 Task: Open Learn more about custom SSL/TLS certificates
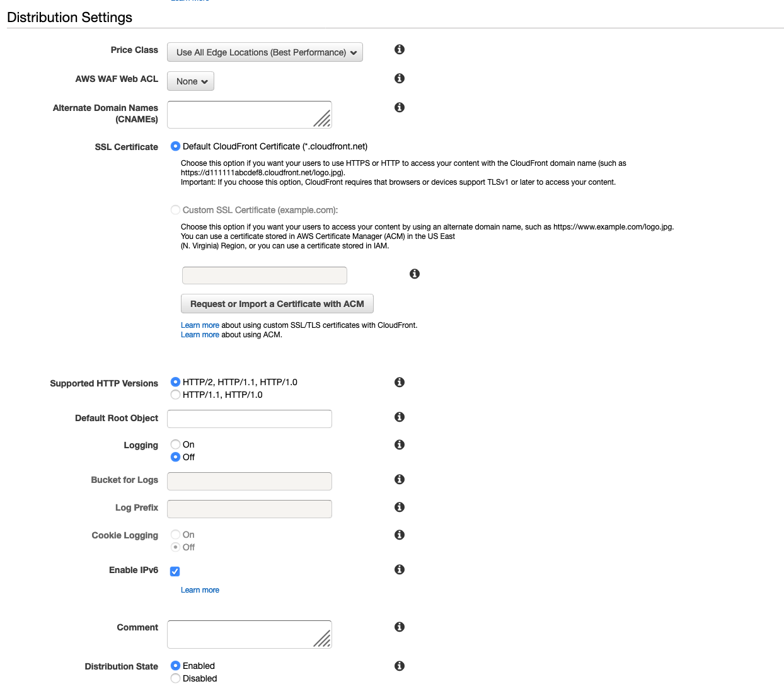tap(200, 325)
